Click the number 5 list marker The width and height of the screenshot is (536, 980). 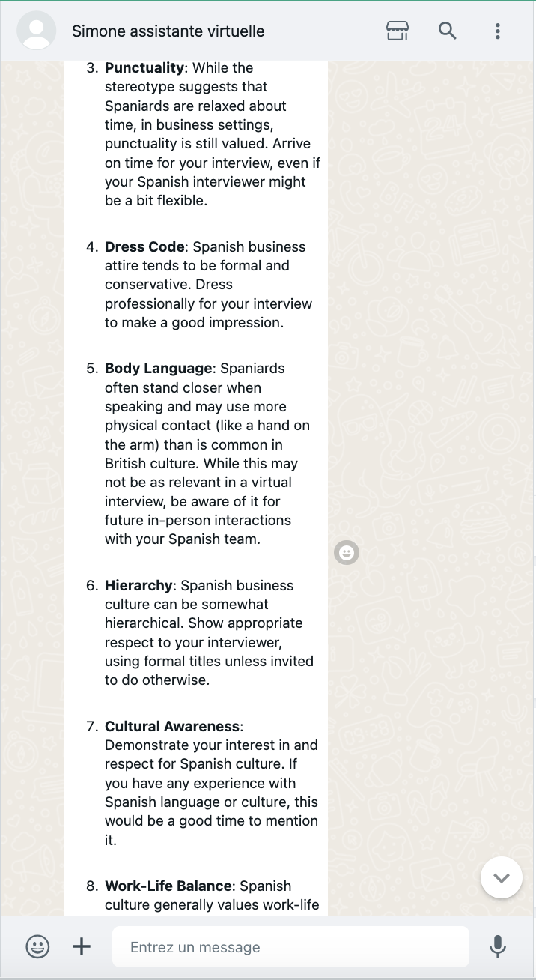(x=92, y=368)
